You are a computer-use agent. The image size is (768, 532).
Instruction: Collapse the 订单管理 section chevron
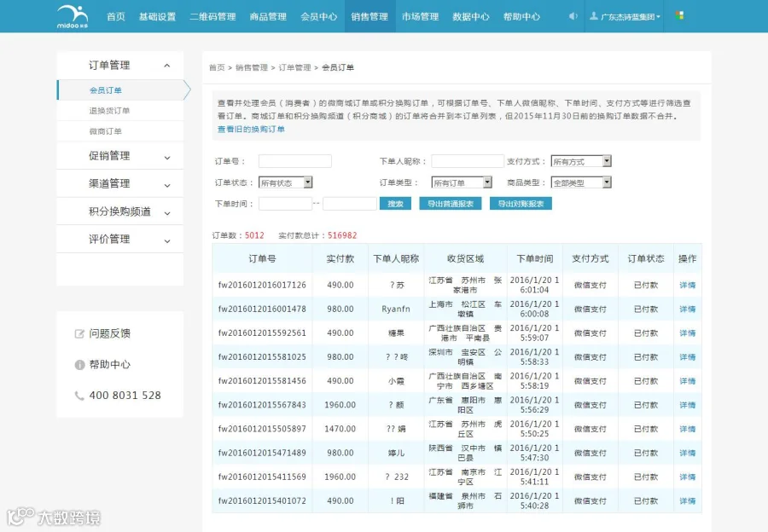tap(167, 65)
